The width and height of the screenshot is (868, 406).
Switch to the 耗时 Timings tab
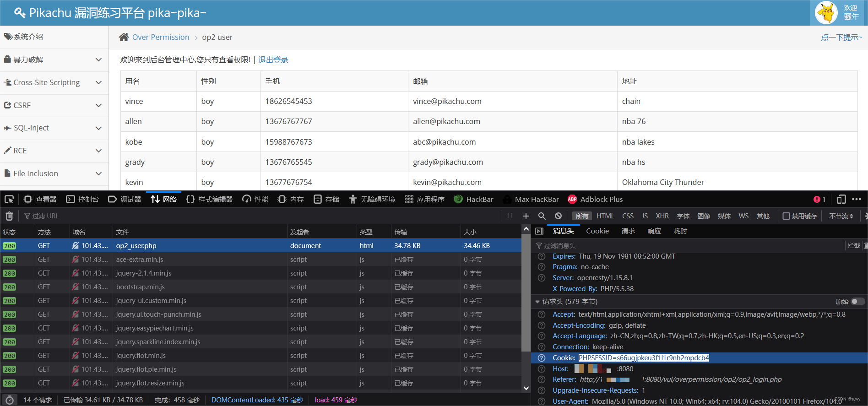pos(680,231)
